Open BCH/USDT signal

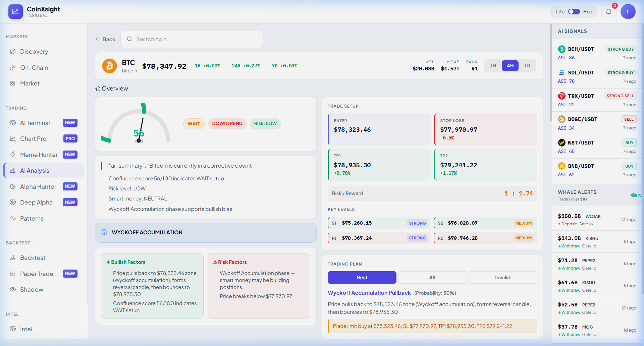(x=597, y=53)
